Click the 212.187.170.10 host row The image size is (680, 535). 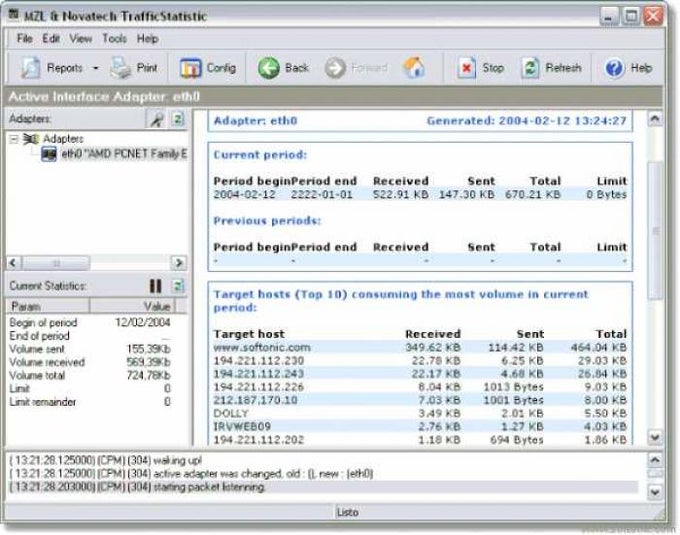click(420, 400)
